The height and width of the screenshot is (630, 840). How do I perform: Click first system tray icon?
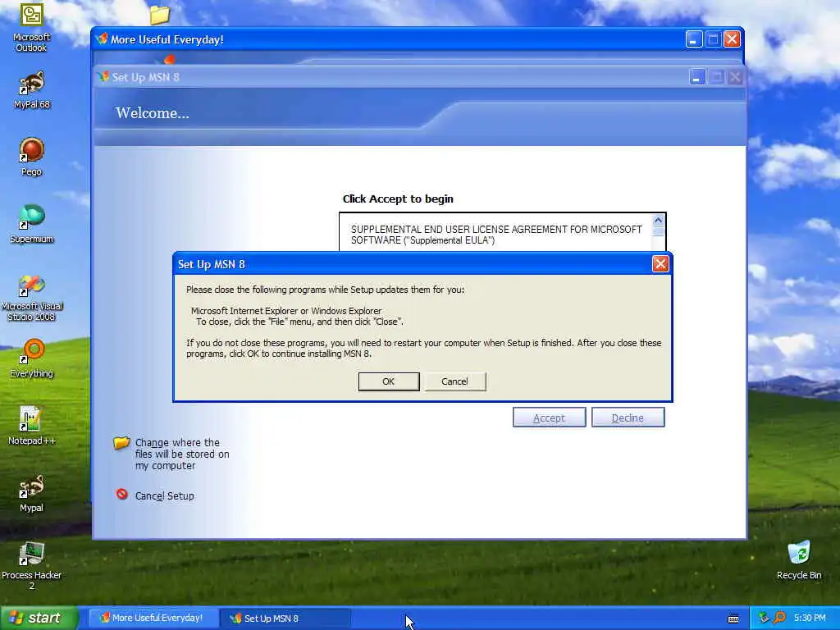click(x=764, y=618)
